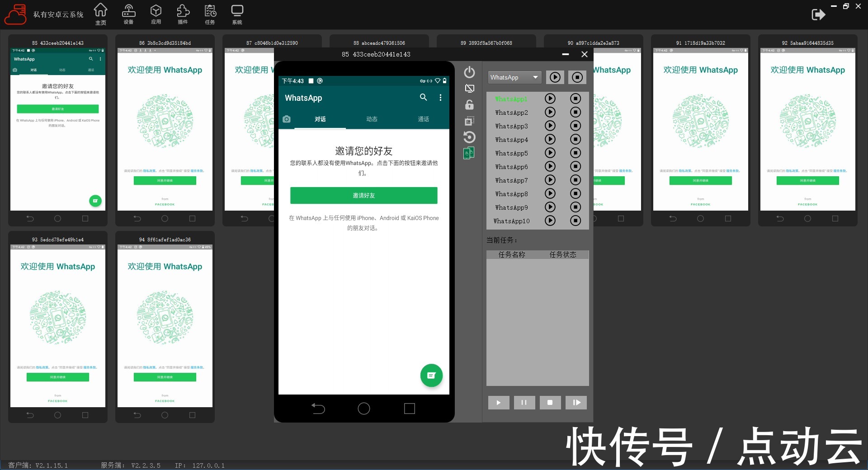868x470 pixels.
Task: Open the 任务 tasks toolbar icon
Action: click(x=210, y=14)
